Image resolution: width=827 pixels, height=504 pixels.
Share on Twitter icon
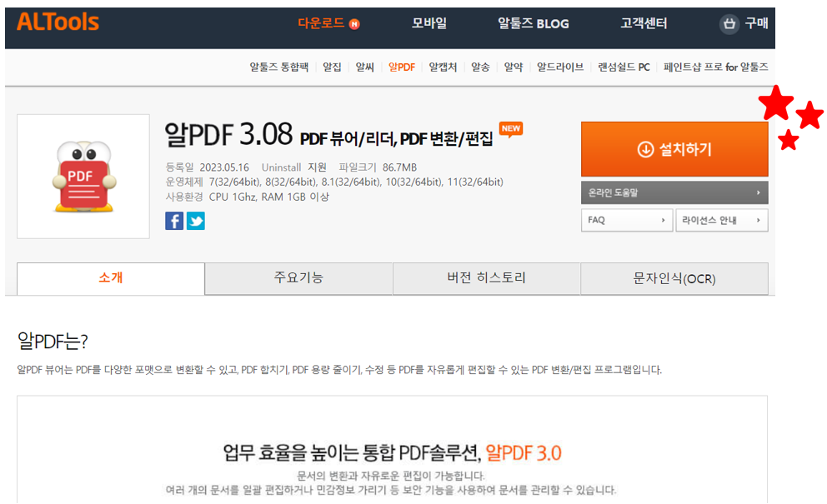click(x=196, y=221)
